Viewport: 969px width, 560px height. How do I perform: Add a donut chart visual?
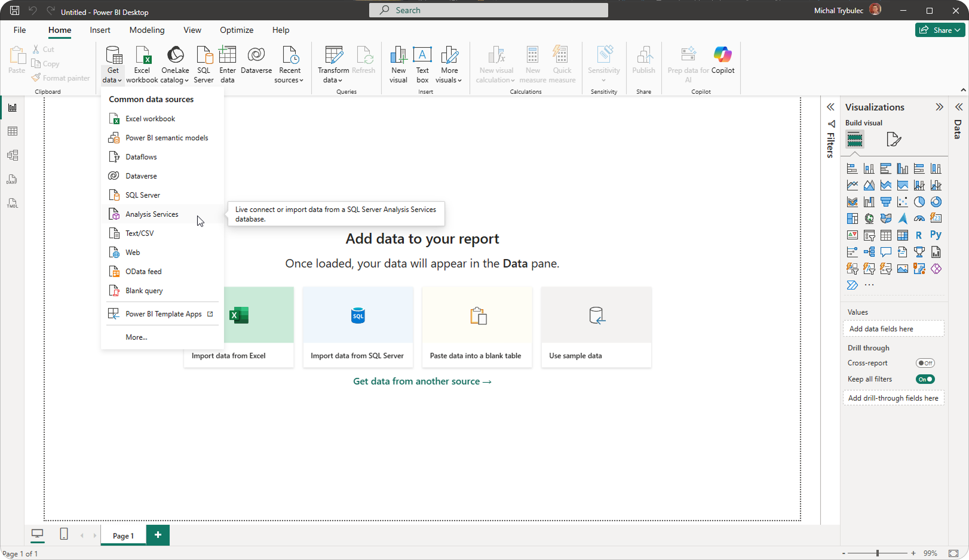[936, 201]
